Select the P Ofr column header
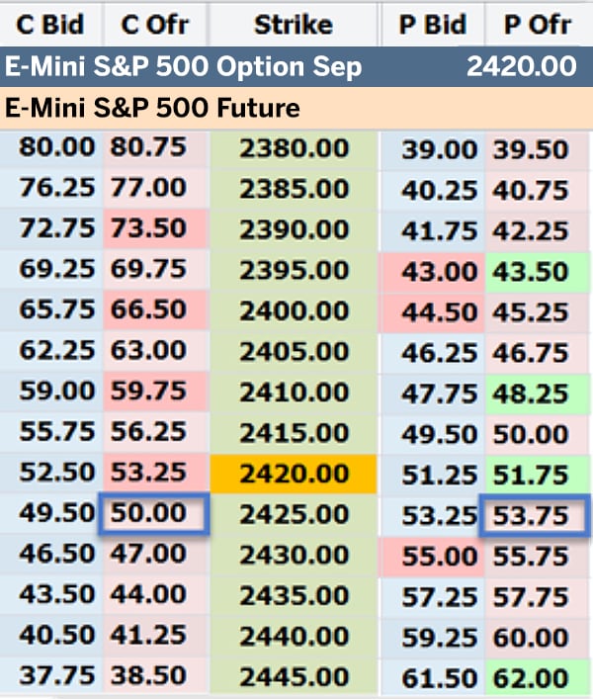Viewport: 593px width, 700px height. [537, 24]
